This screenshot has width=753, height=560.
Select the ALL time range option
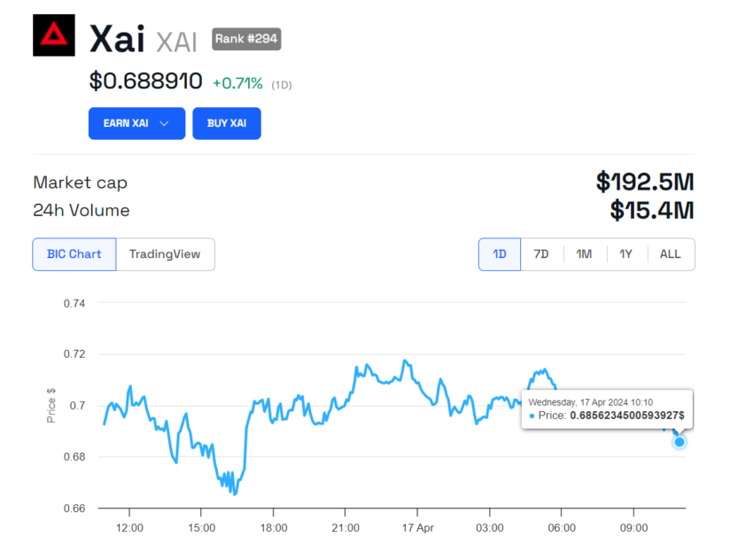point(671,253)
